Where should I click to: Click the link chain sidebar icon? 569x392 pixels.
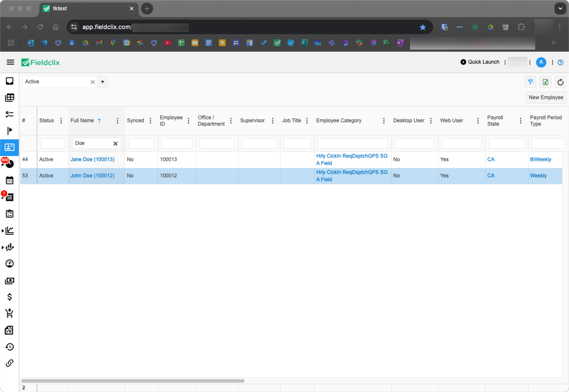click(10, 363)
